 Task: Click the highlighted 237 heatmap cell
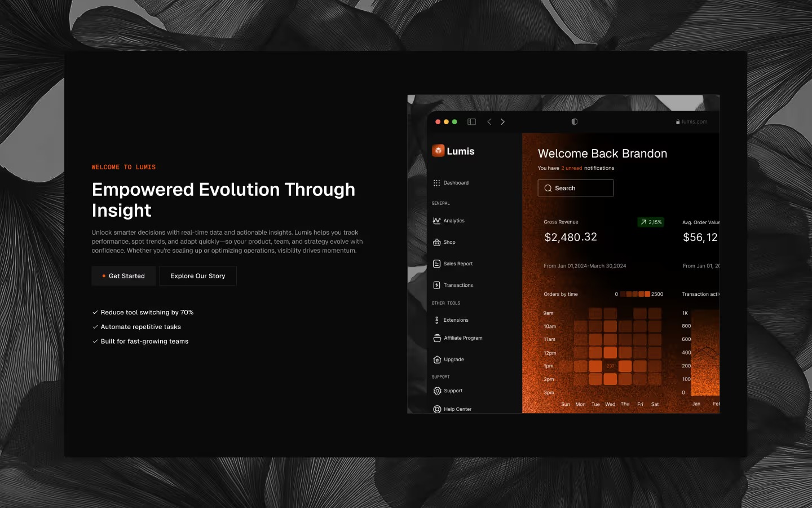[610, 366]
